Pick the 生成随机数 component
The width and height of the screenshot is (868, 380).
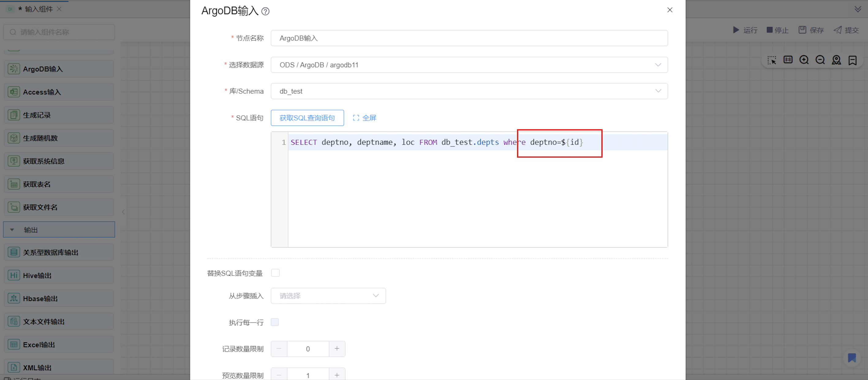[x=59, y=138]
